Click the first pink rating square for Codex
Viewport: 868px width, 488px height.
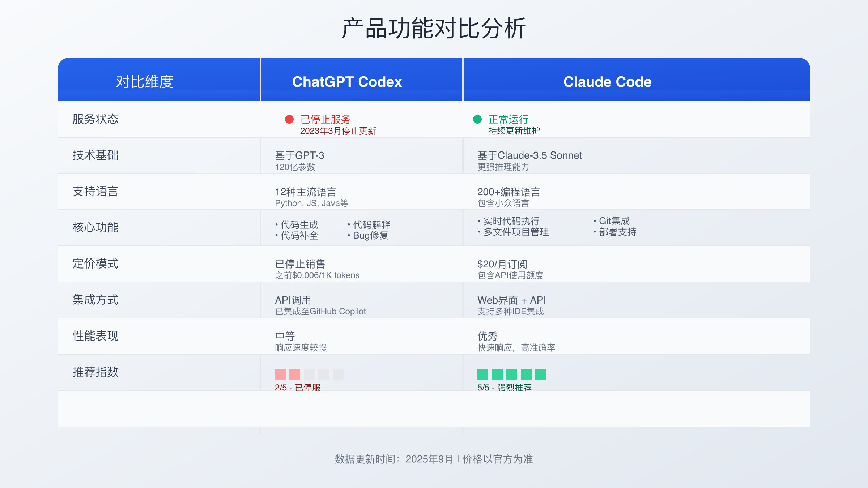280,374
